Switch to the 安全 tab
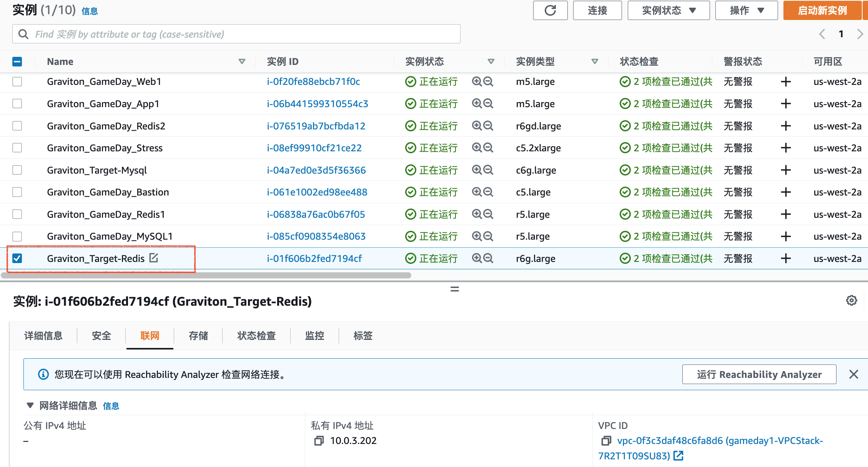The width and height of the screenshot is (868, 467). pos(101,336)
